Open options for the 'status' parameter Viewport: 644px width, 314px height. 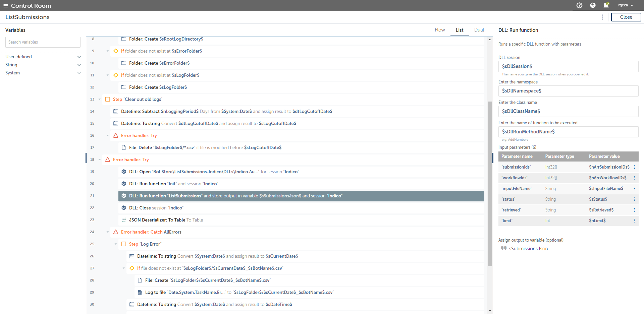pos(634,199)
